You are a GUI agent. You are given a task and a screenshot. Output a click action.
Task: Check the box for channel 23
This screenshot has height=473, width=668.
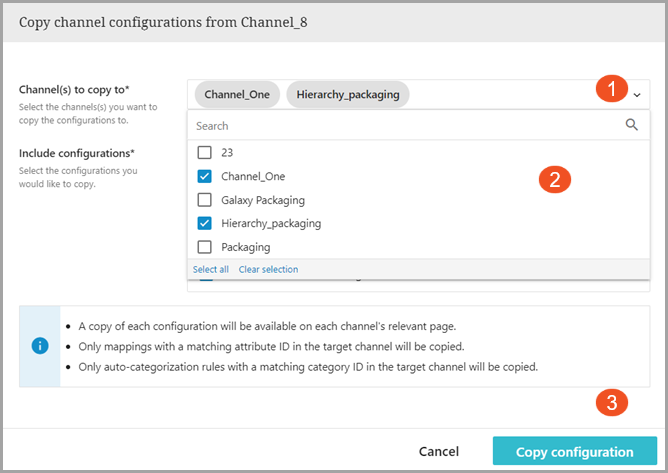click(x=205, y=153)
